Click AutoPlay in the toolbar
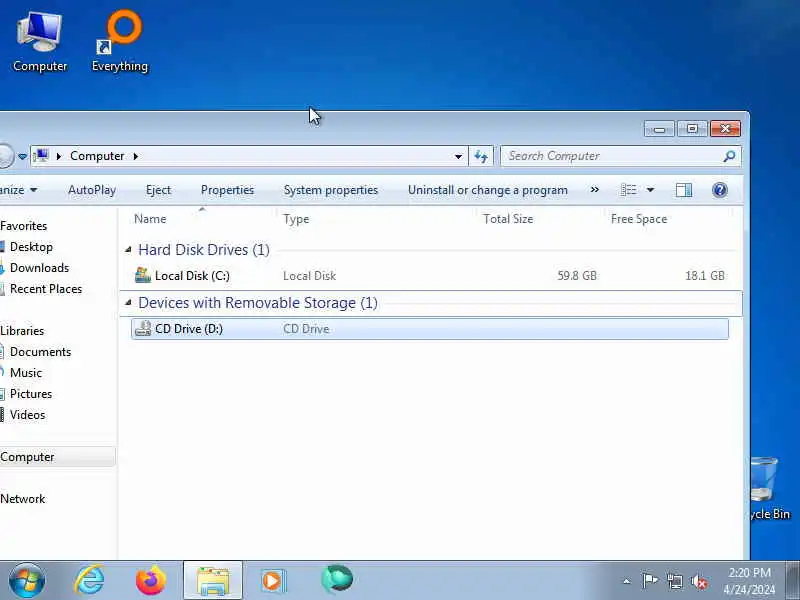 [92, 190]
